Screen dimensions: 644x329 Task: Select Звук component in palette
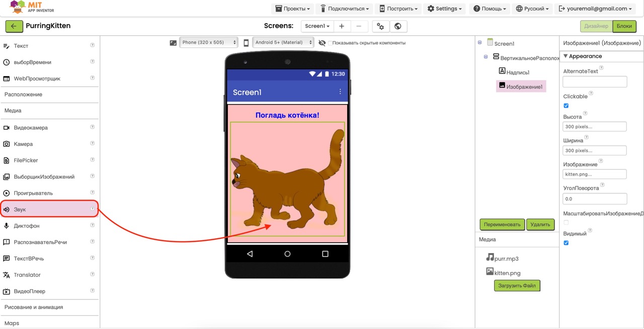[49, 209]
